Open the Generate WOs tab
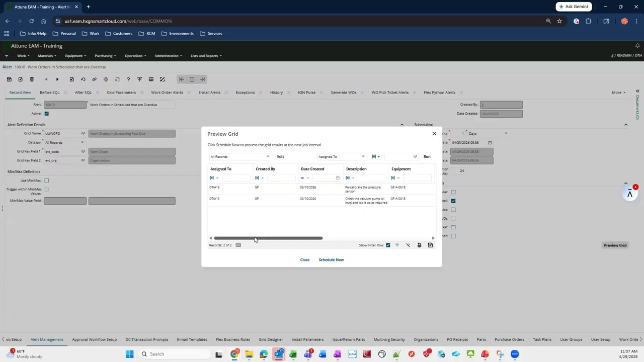 (x=344, y=93)
